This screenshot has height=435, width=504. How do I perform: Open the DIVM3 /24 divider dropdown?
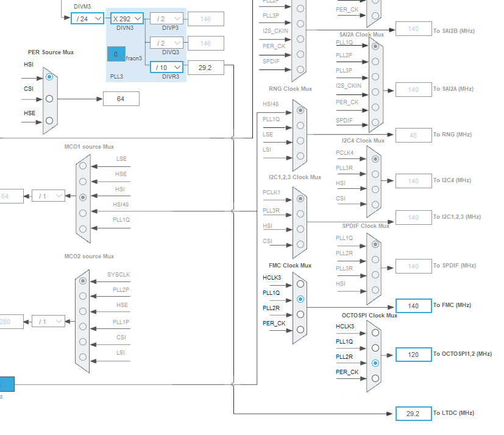pos(87,18)
